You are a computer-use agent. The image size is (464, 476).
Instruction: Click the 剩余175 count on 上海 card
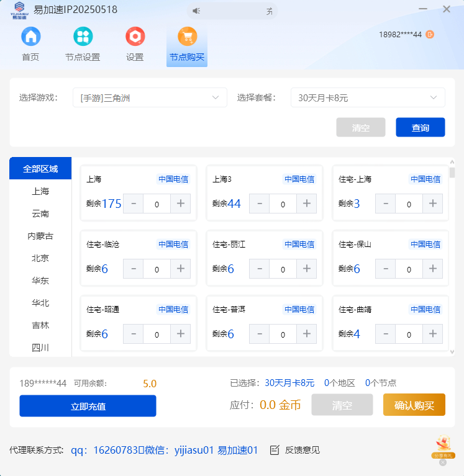point(104,204)
